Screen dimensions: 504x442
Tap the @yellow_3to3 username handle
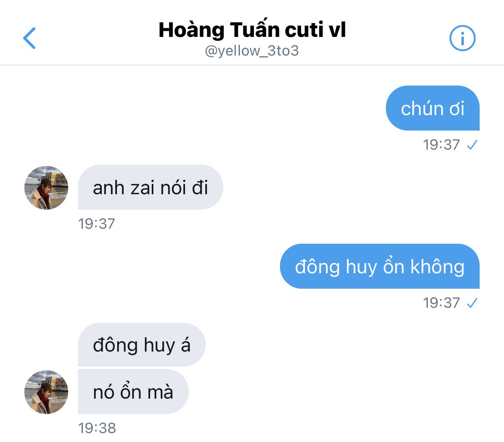point(252,51)
